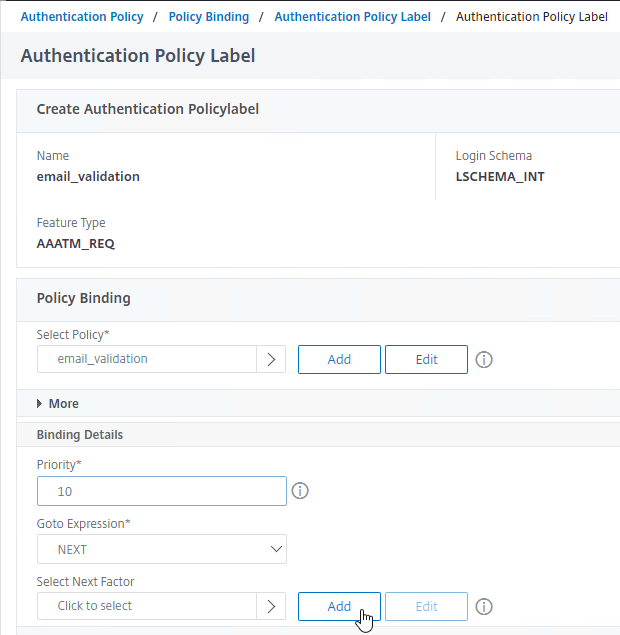Expand the More section
This screenshot has width=620, height=635.
coord(58,403)
